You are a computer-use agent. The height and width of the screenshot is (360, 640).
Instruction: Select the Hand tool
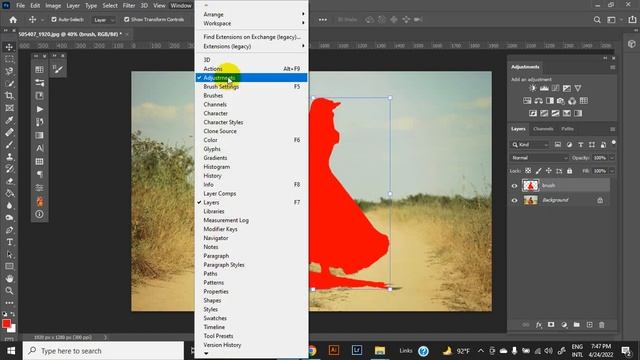coord(9,278)
